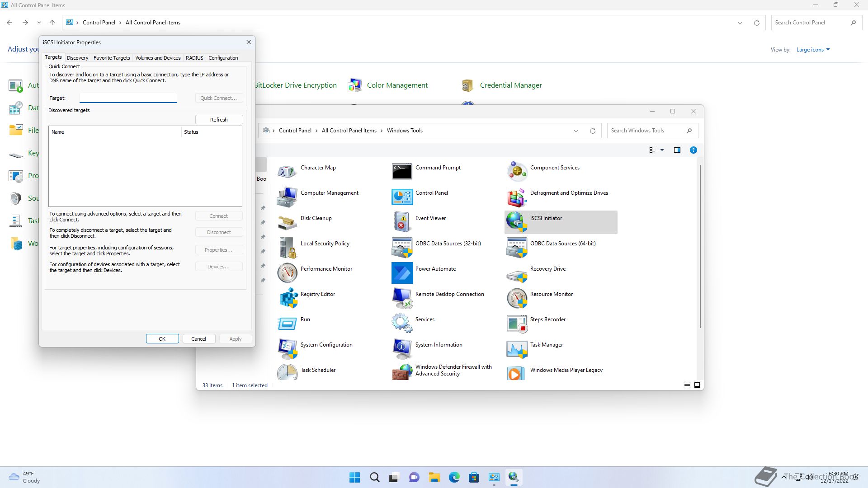This screenshot has width=868, height=488.
Task: Open help icon in Windows Tools
Action: (x=693, y=150)
